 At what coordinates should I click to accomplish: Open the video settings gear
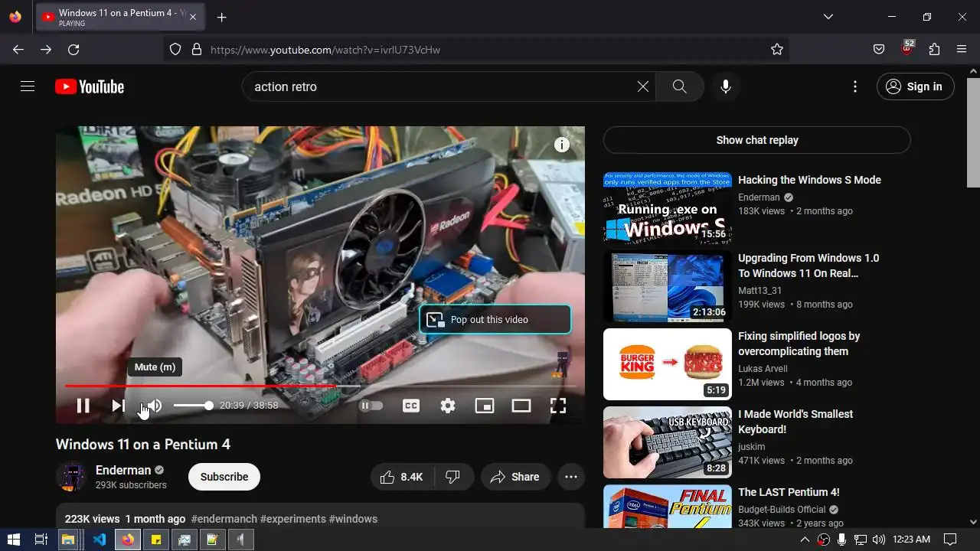448,406
